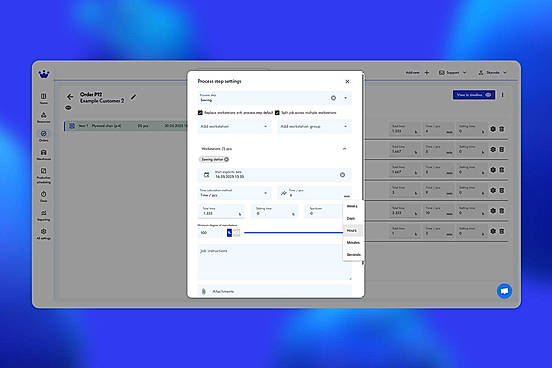Image resolution: width=552 pixels, height=368 pixels.
Task: Click the Job instructions text area
Action: pyautogui.click(x=275, y=262)
